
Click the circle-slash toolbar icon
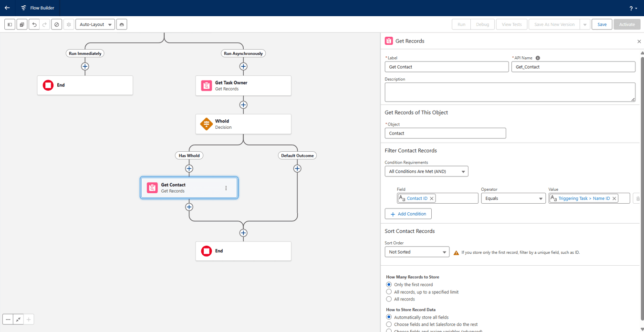point(57,24)
